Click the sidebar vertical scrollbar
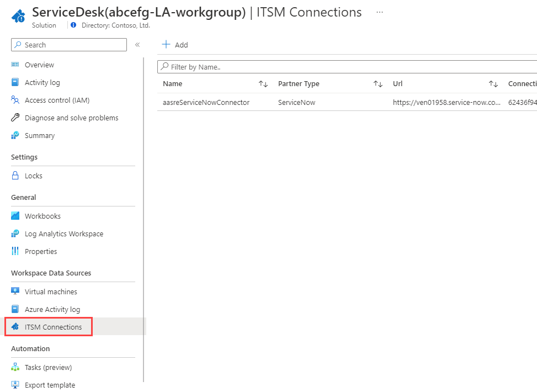 143,219
